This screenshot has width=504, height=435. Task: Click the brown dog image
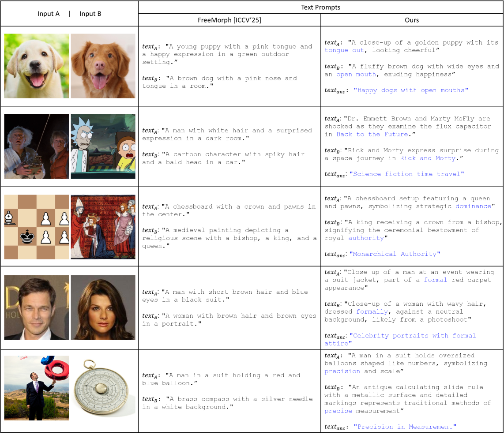(x=103, y=66)
